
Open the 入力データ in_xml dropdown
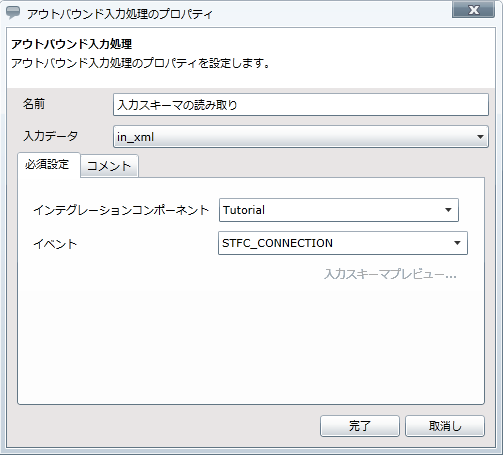(301, 137)
